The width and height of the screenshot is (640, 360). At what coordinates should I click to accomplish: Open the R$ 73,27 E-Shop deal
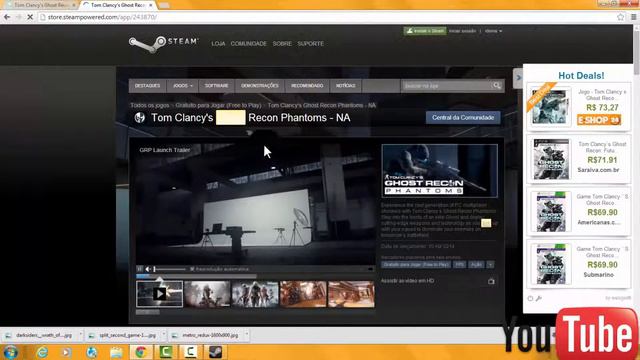pos(579,107)
